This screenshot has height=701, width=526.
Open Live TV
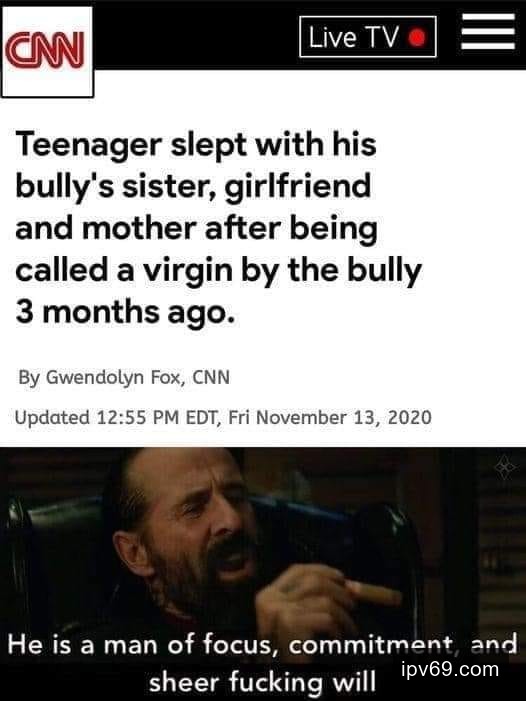point(368,37)
